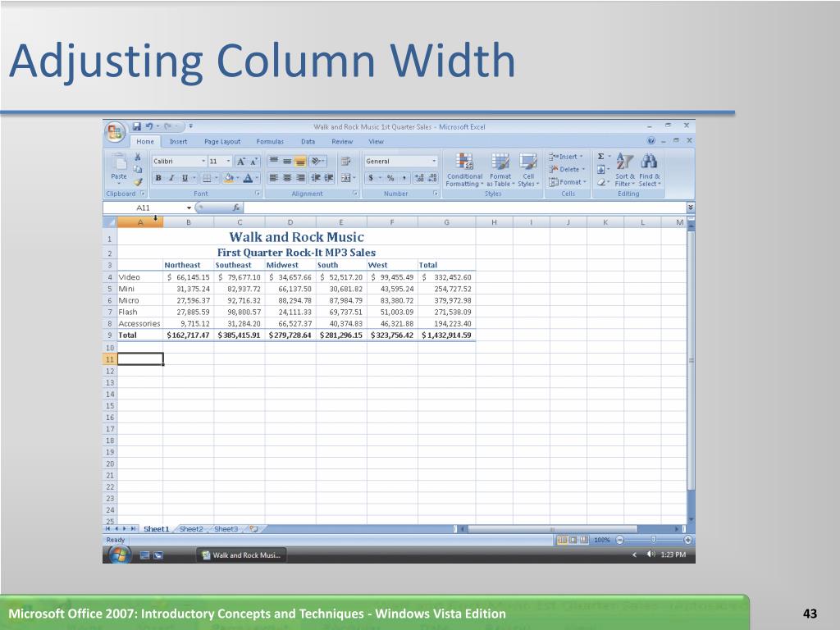
Task: Switch to the Review tab
Action: pyautogui.click(x=342, y=141)
